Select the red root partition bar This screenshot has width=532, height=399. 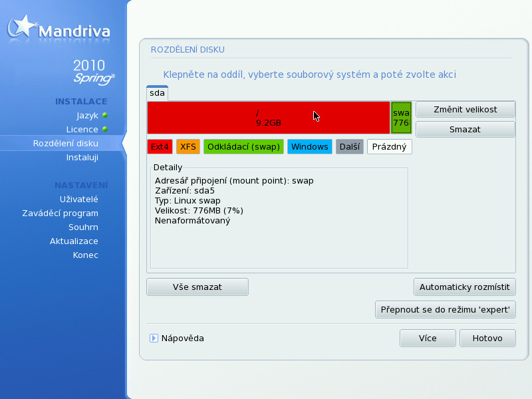268,118
